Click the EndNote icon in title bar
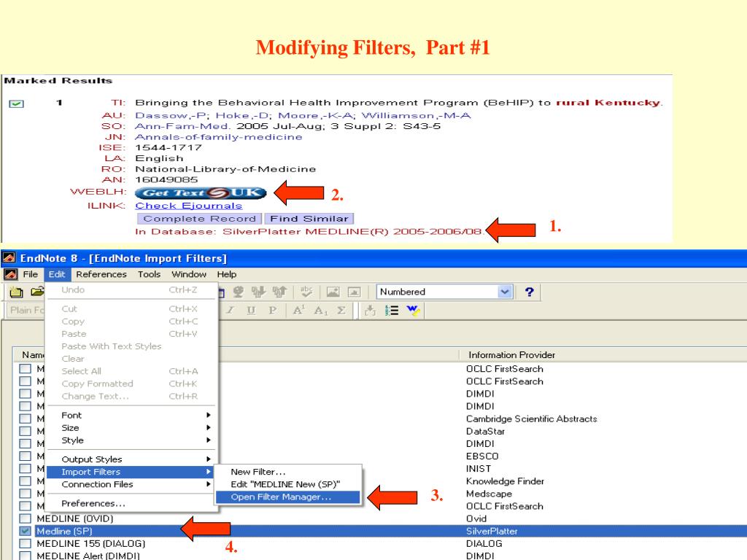The height and width of the screenshot is (560, 747). click(8, 258)
